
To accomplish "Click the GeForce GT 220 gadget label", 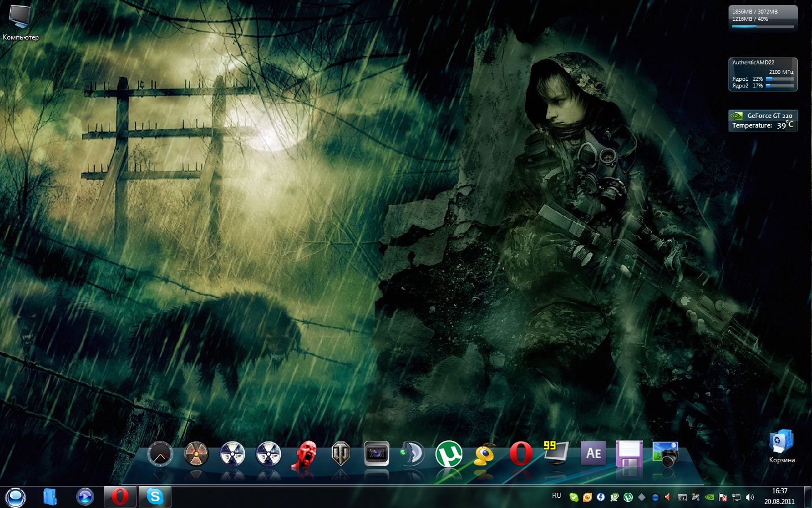I will coord(770,116).
